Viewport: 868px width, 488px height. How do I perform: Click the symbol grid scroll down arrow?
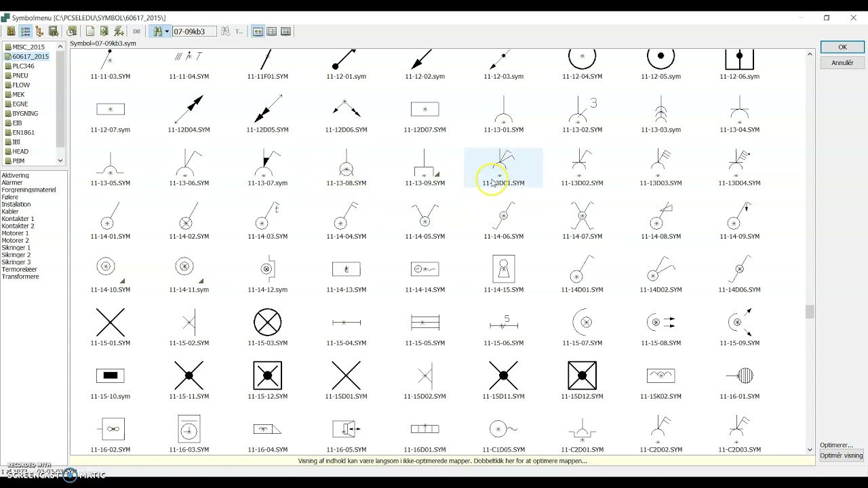[x=809, y=449]
